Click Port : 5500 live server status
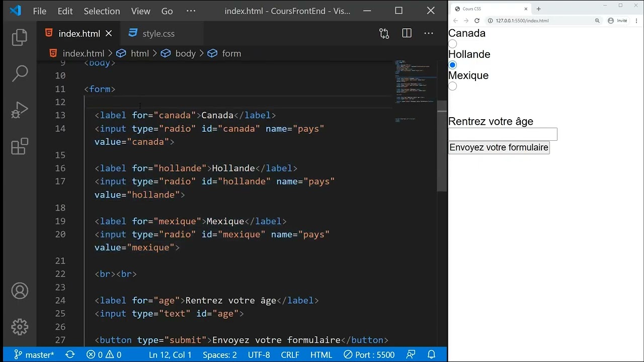 tap(369, 355)
